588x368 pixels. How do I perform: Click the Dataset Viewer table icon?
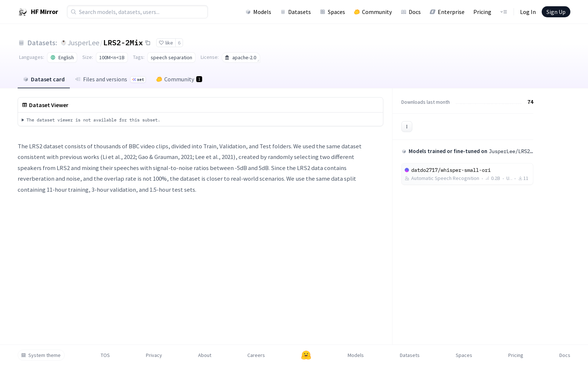[x=25, y=105]
